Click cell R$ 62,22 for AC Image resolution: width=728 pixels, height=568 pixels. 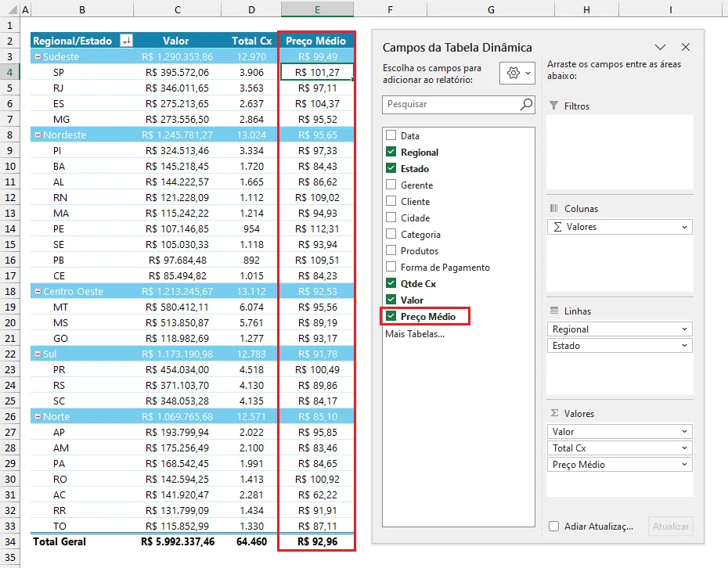click(317, 495)
